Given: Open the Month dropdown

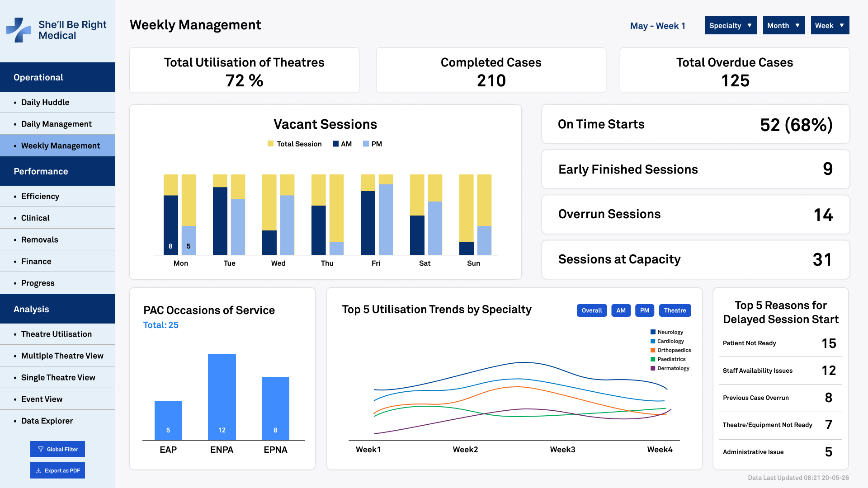Looking at the screenshot, I should tap(784, 25).
